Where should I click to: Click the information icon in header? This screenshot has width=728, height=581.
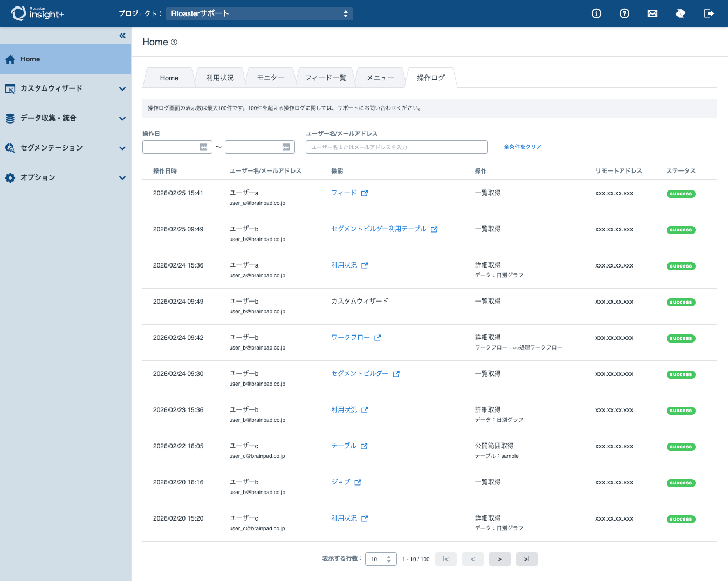point(596,13)
